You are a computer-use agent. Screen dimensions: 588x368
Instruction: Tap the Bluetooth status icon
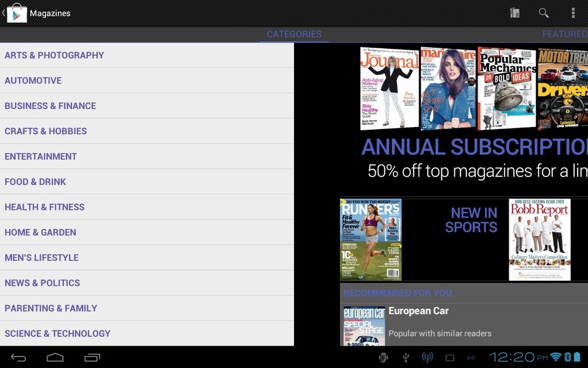click(568, 356)
